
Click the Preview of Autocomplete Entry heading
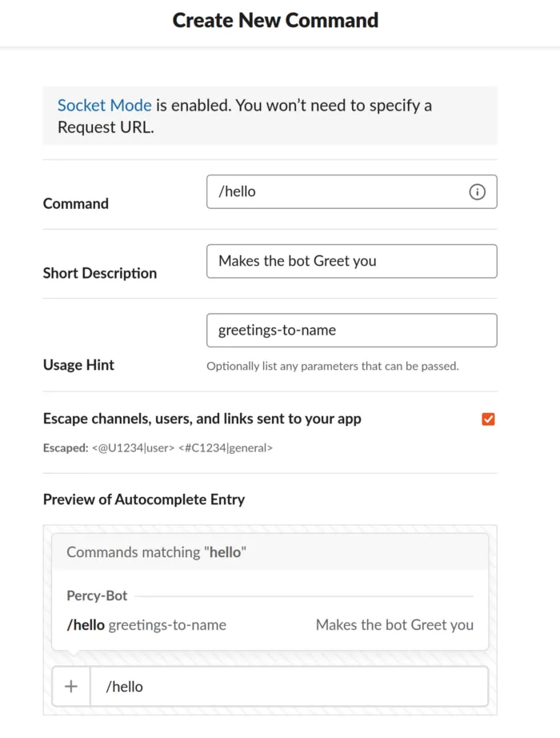point(143,499)
